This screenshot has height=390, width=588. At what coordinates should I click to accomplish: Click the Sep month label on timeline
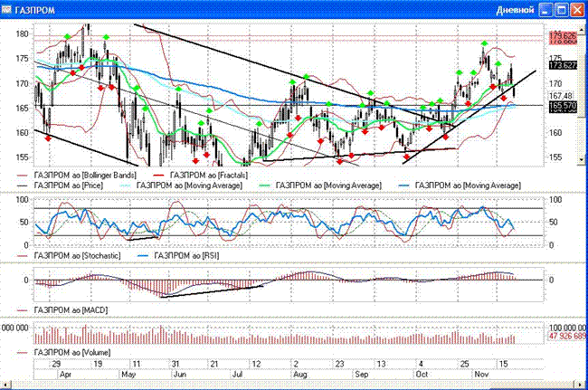point(362,374)
